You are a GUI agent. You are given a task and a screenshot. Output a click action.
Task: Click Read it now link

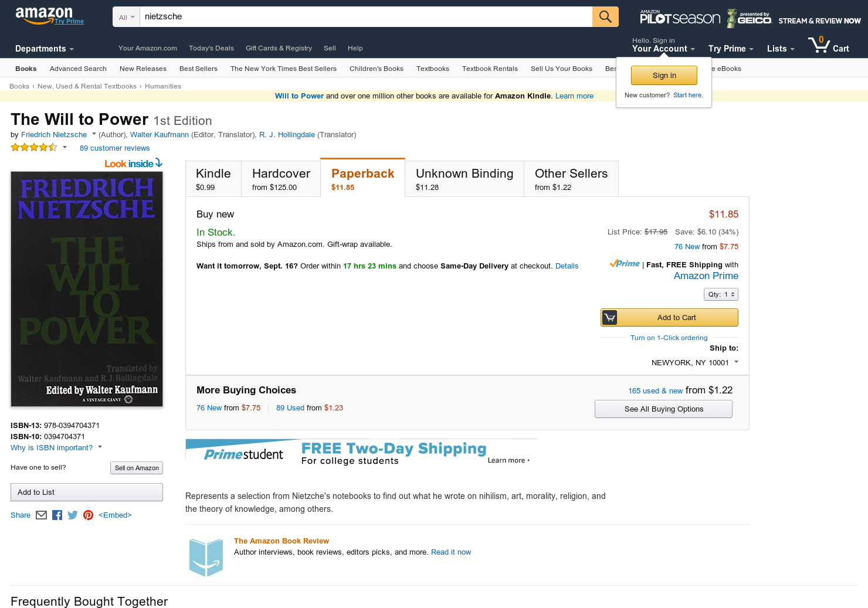pos(451,552)
